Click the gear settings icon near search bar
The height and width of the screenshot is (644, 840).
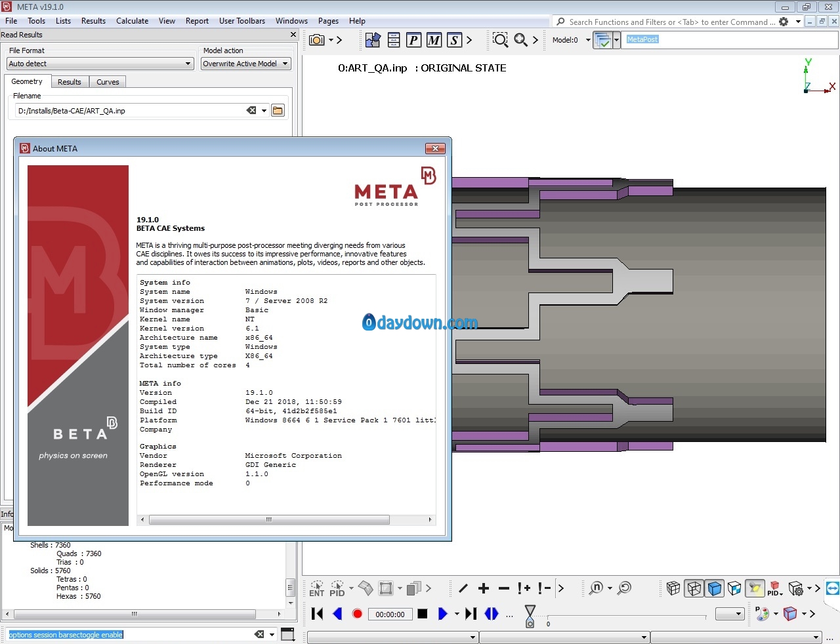pyautogui.click(x=784, y=22)
